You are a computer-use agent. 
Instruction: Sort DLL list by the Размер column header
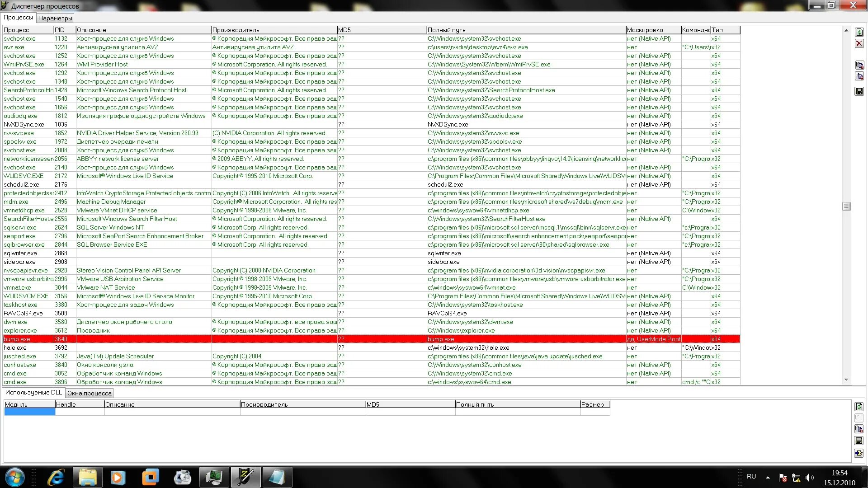coord(595,404)
